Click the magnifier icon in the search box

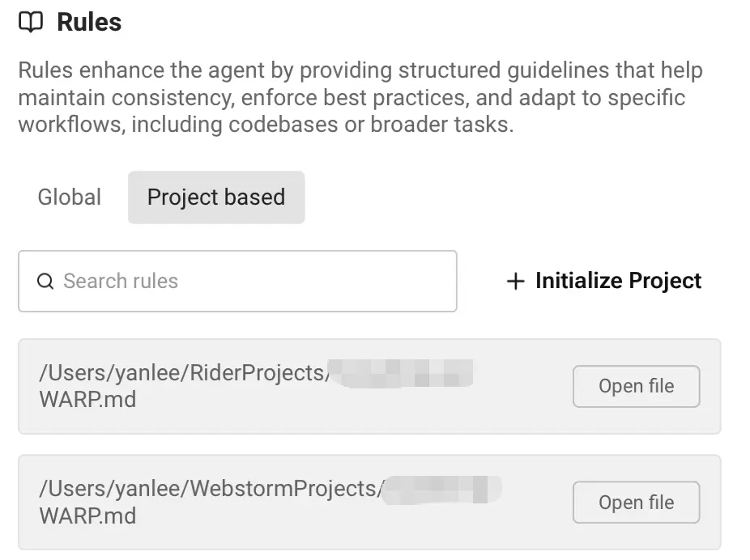(45, 282)
